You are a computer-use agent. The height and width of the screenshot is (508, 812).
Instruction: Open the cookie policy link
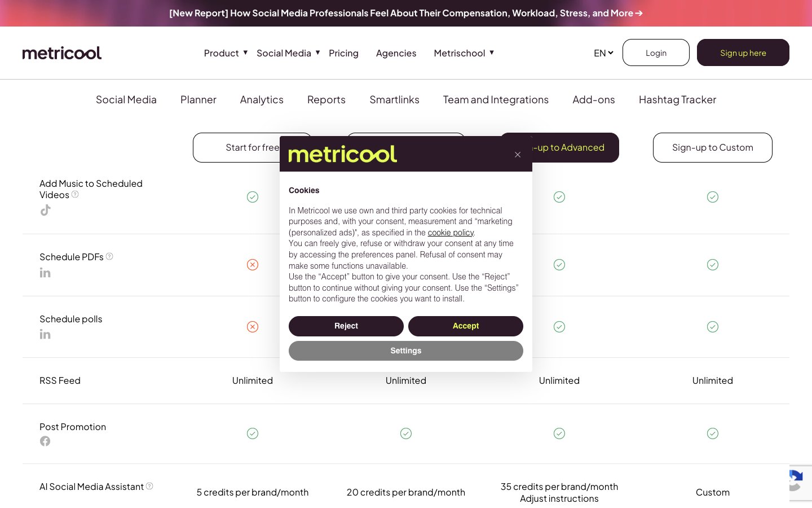451,233
